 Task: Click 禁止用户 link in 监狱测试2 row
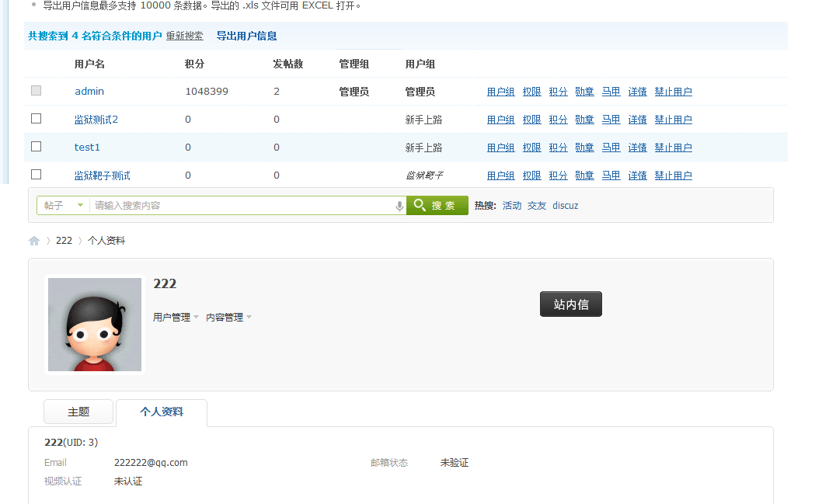(674, 120)
